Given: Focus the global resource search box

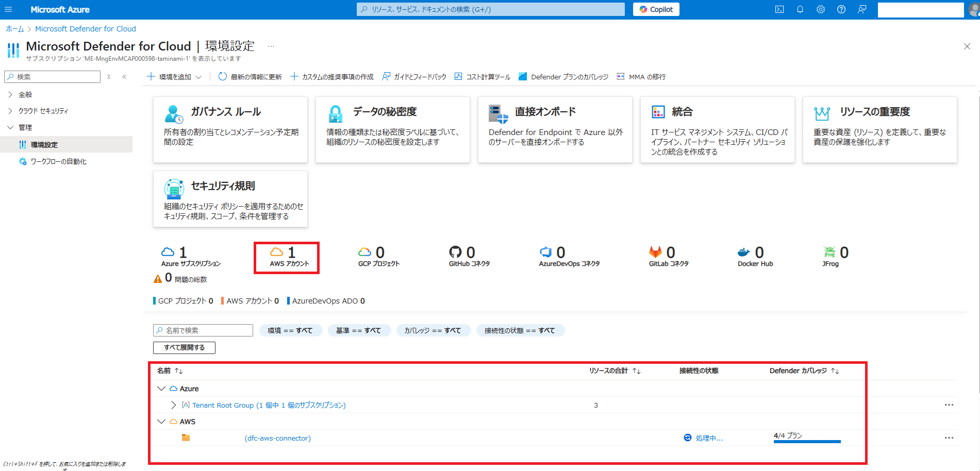Looking at the screenshot, I should coord(491,9).
